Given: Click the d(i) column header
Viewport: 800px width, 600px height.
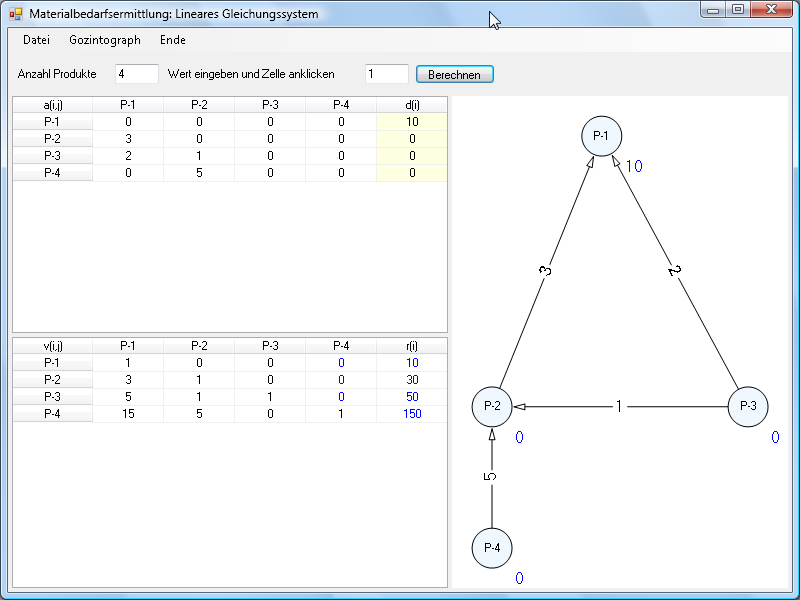Looking at the screenshot, I should pyautogui.click(x=412, y=104).
